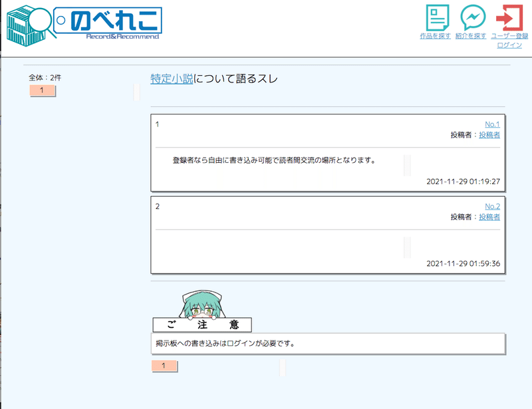Viewport: 532px width, 409px height.
Task: Follow the 紹介を探す link
Action: (x=471, y=36)
